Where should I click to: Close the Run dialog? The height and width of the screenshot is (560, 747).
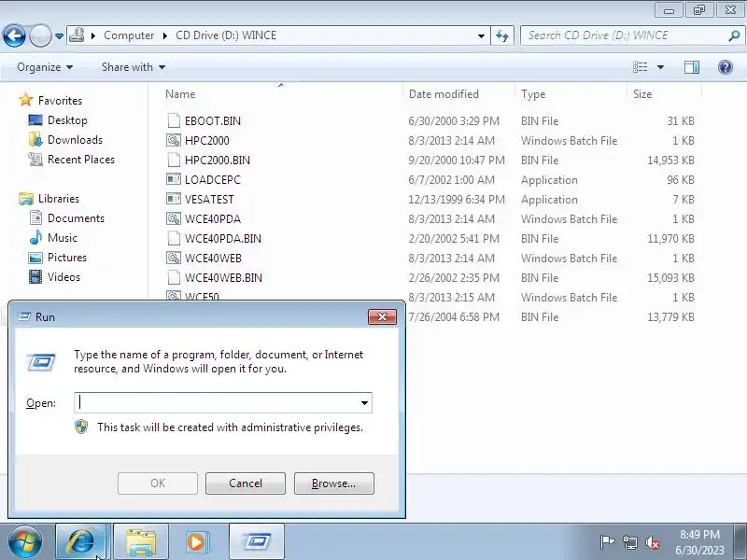pyautogui.click(x=382, y=316)
